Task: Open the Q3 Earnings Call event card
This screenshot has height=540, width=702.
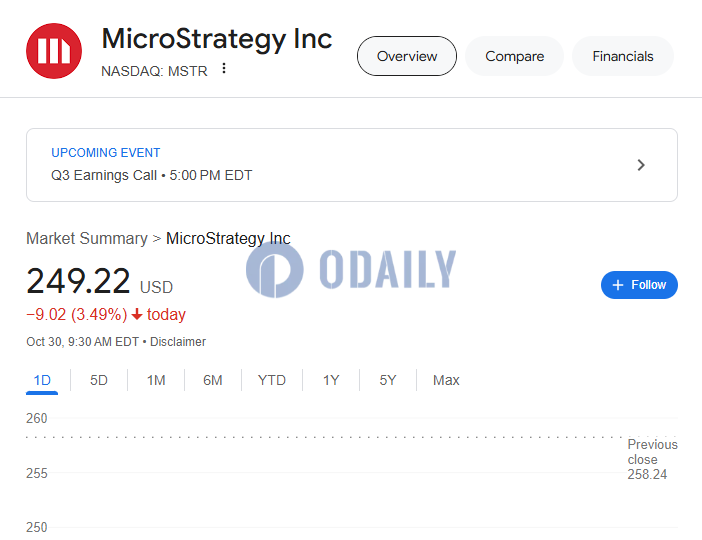Action: pos(352,165)
